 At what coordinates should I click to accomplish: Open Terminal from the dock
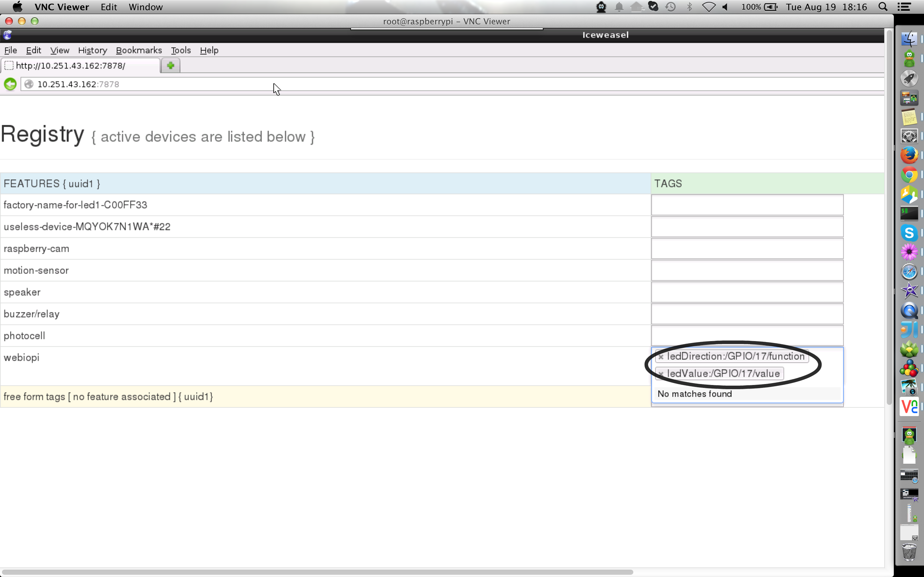click(909, 213)
